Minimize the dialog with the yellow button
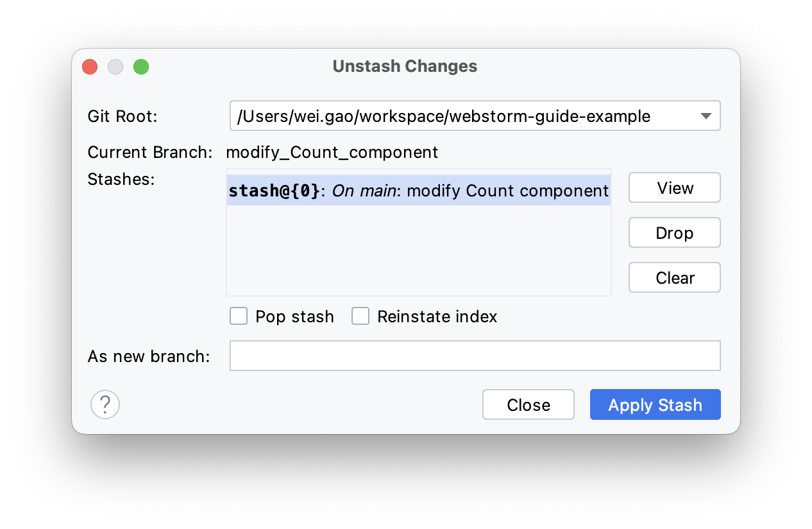 (115, 66)
